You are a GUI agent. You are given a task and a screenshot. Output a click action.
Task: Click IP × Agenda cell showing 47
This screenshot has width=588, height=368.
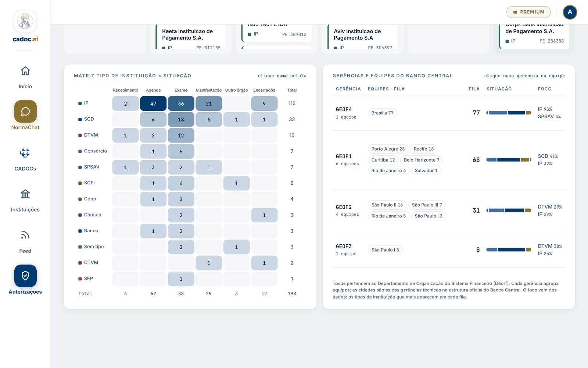tap(153, 103)
